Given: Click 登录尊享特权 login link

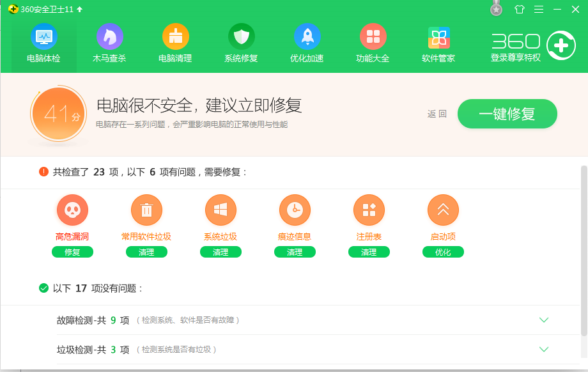Looking at the screenshot, I should [516, 58].
